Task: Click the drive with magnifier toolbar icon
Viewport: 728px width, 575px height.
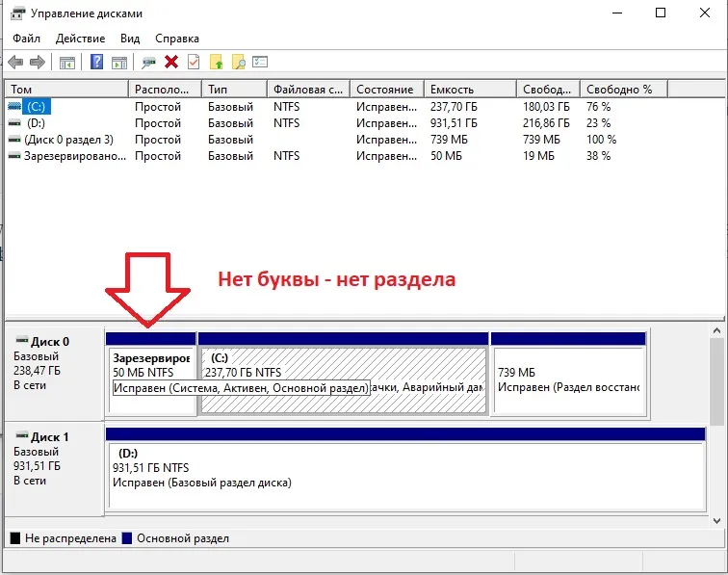Action: (148, 63)
